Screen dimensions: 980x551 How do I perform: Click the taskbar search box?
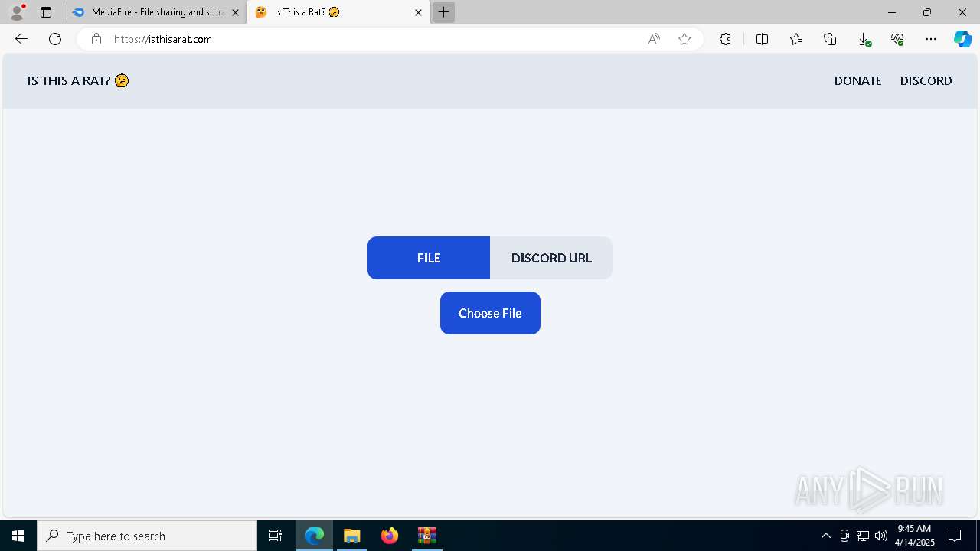coord(147,536)
